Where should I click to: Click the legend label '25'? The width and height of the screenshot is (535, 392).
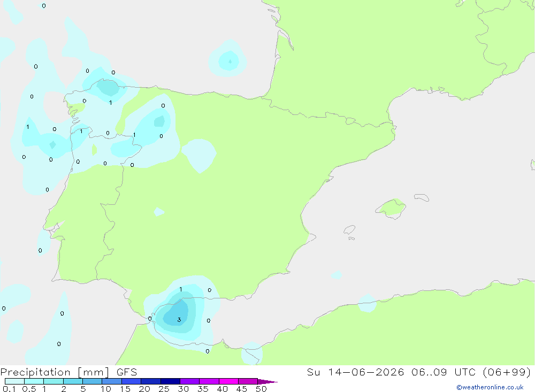click(164, 389)
